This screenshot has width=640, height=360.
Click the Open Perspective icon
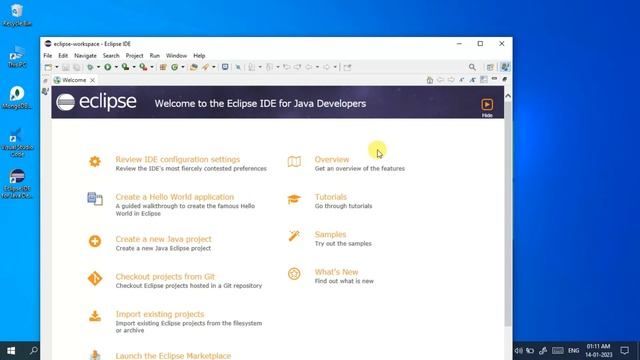point(490,67)
